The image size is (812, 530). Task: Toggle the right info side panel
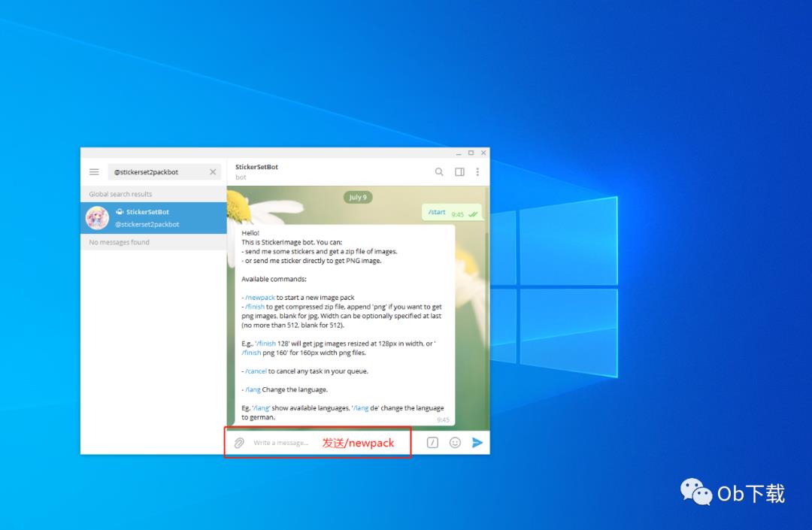(459, 172)
